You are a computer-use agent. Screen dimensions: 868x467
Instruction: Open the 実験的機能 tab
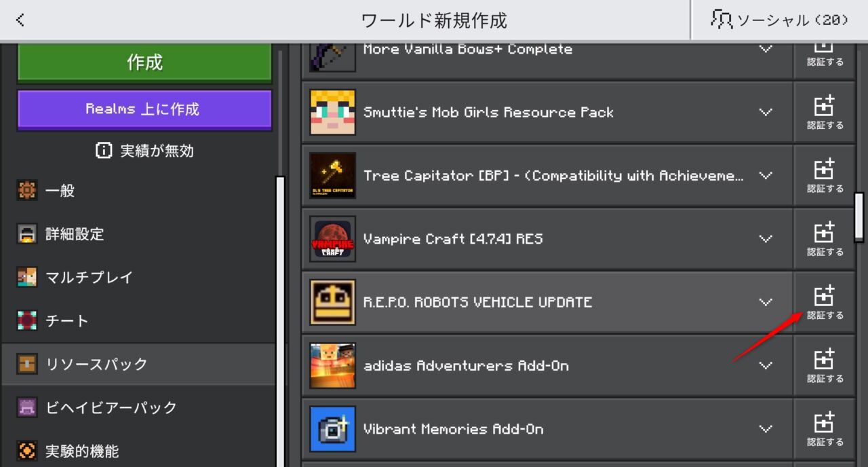pos(138,451)
